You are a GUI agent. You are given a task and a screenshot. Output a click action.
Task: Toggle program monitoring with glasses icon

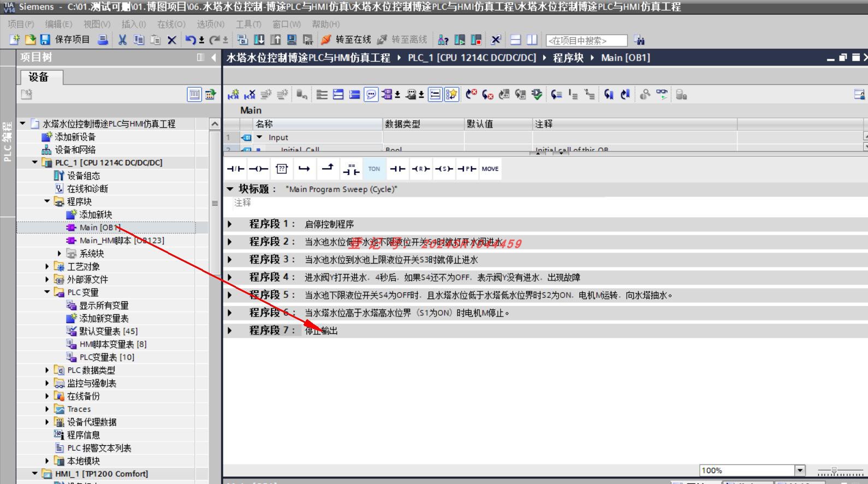pyautogui.click(x=662, y=94)
